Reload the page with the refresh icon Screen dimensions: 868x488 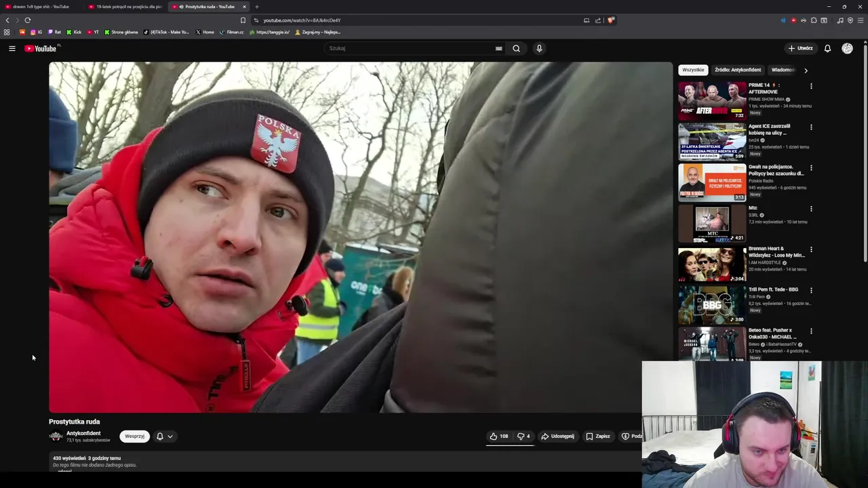click(x=28, y=20)
